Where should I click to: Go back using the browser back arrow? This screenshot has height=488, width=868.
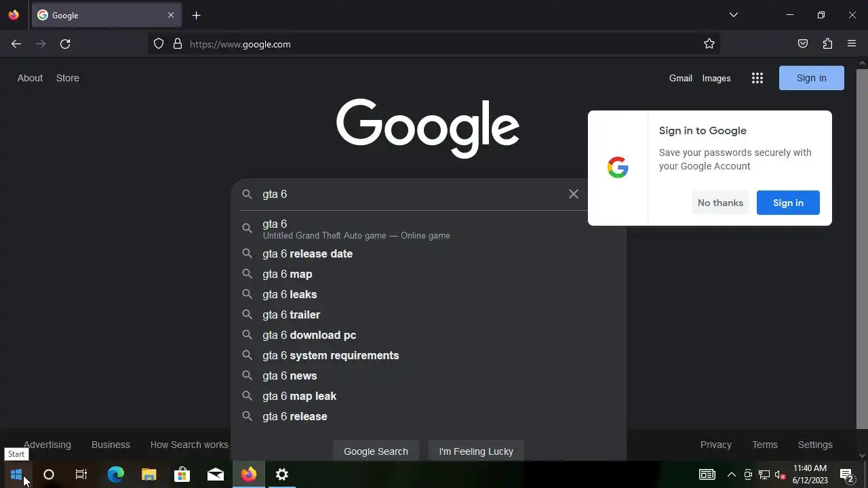16,44
